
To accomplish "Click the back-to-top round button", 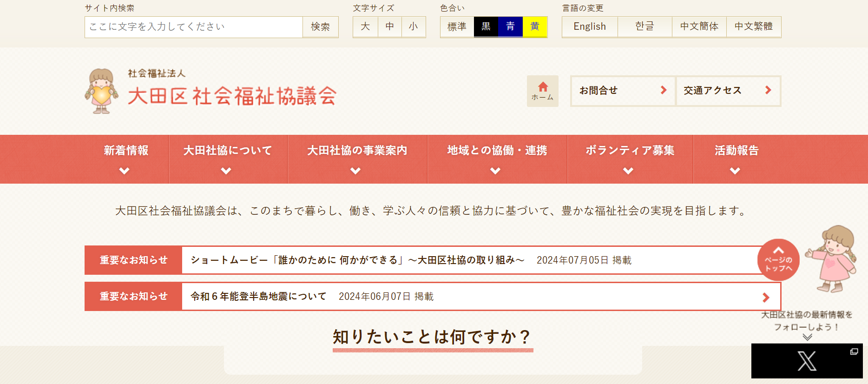I will click(x=778, y=260).
